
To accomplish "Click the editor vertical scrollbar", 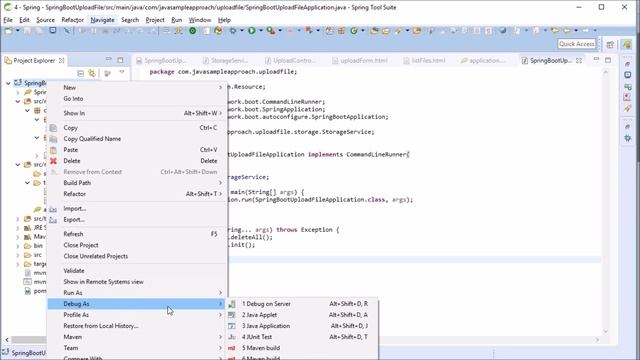I will (x=606, y=201).
